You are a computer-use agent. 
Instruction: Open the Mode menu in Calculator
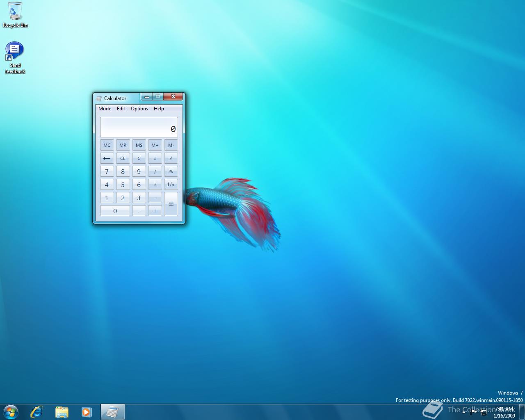click(105, 109)
